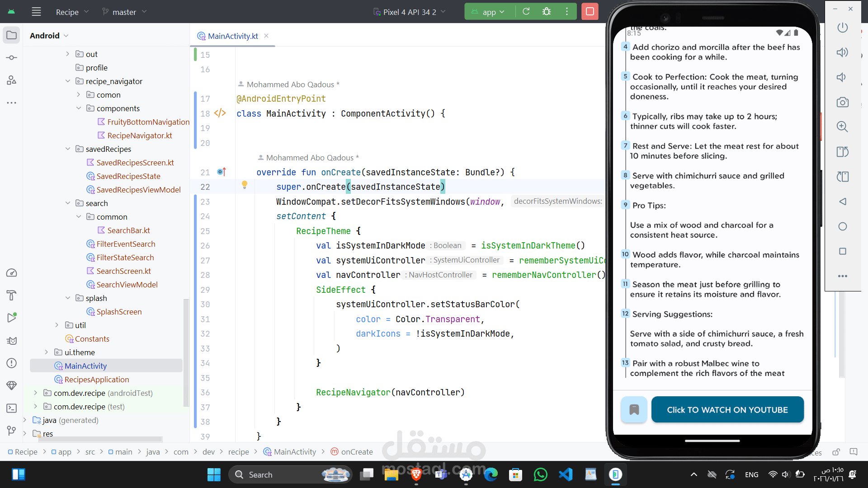Collapse the savedRecipes folder
This screenshot has height=488, width=868.
point(68,149)
